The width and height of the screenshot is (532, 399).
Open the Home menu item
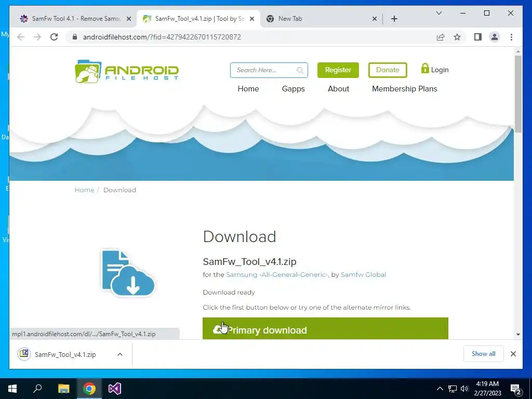pyautogui.click(x=248, y=89)
